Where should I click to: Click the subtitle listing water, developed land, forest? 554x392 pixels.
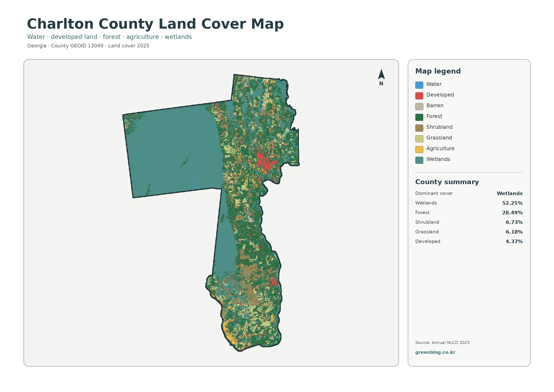pos(109,37)
